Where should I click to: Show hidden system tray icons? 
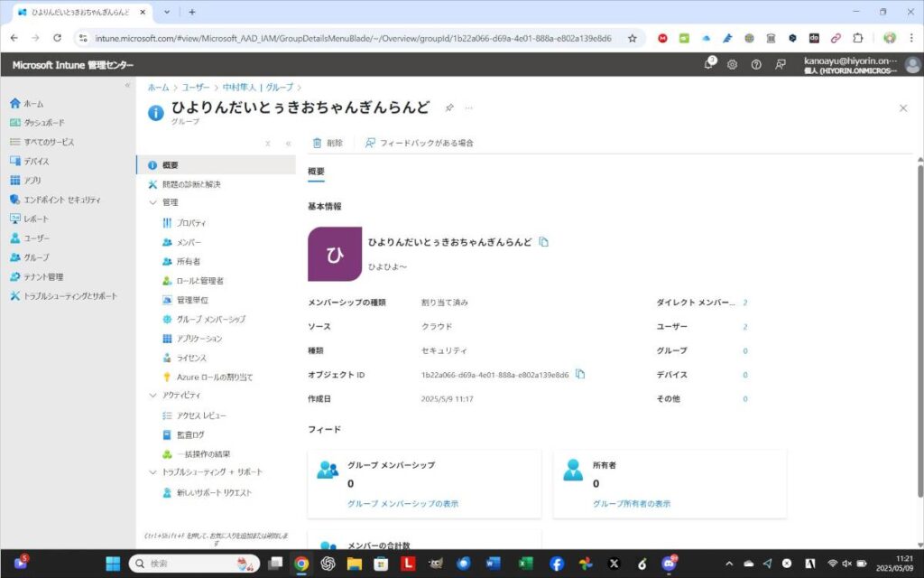729,564
